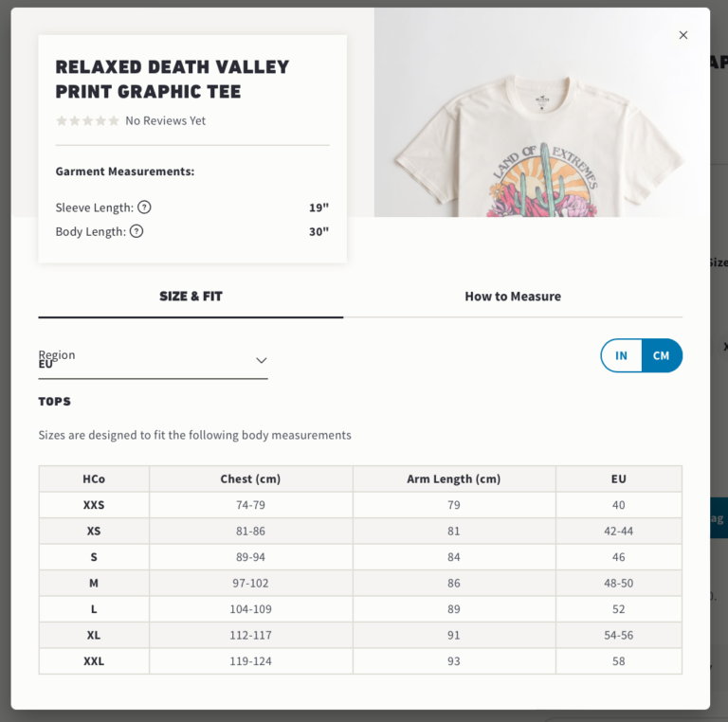Click the Arm Length (cm) column header
This screenshot has width=728, height=722.
pyautogui.click(x=454, y=479)
